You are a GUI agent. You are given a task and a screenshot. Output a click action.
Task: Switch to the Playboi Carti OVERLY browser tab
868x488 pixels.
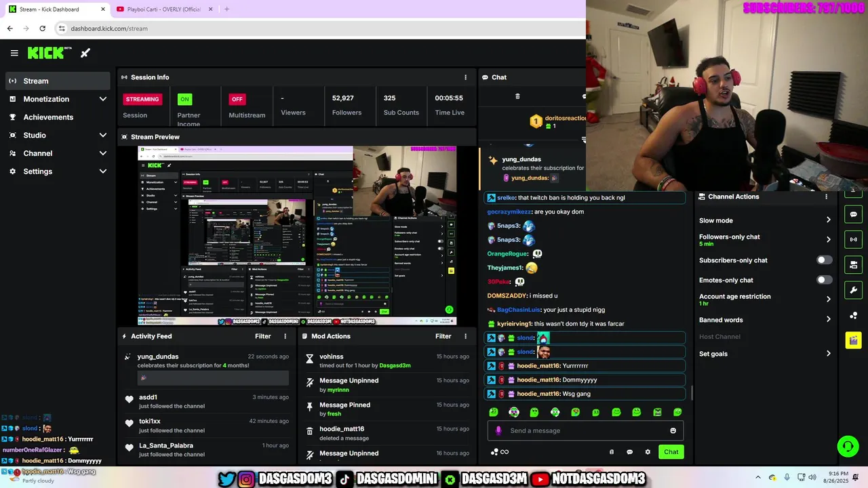(x=165, y=9)
